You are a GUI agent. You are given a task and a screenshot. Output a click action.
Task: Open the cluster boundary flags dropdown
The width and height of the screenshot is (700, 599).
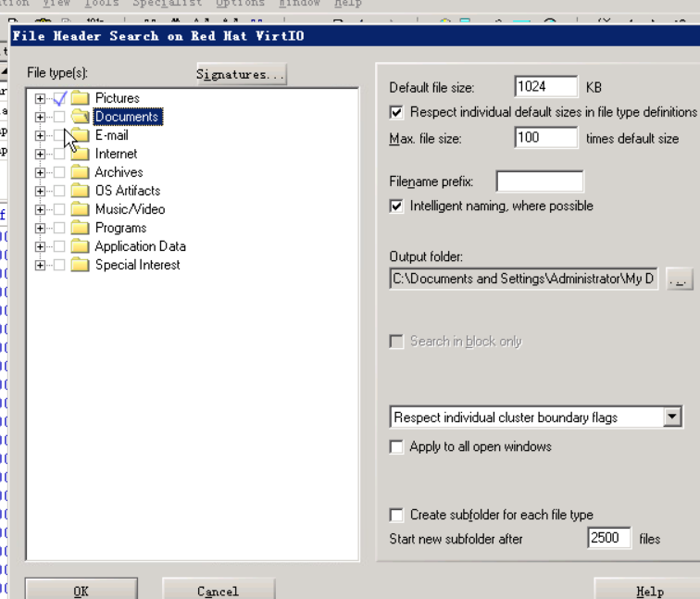(x=672, y=418)
